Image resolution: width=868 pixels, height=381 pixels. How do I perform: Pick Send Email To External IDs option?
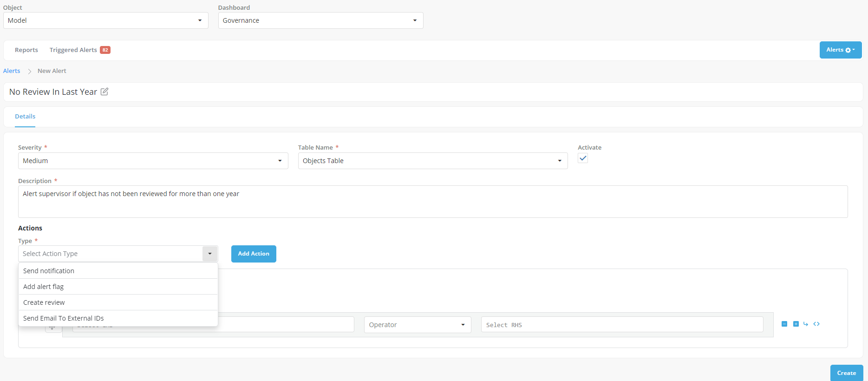click(64, 318)
